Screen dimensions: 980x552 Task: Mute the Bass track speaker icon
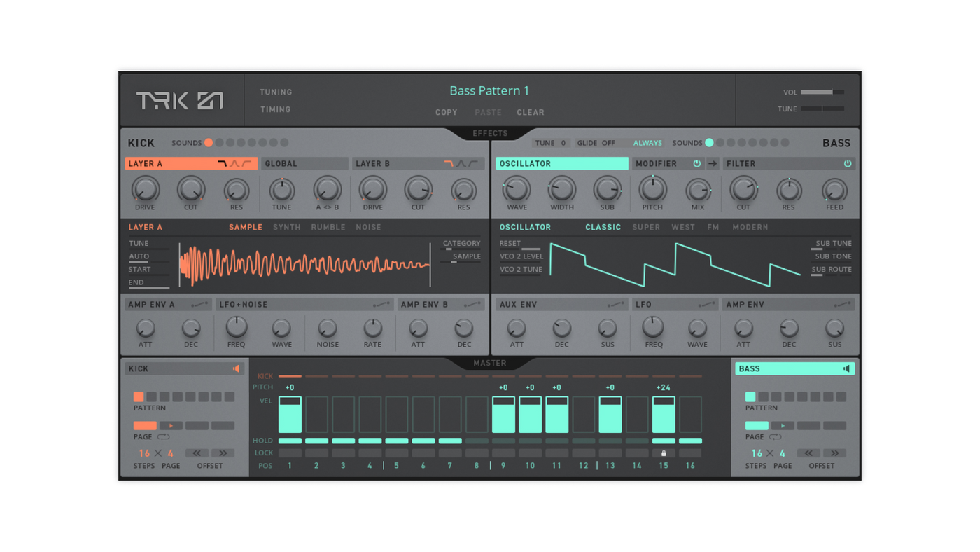[x=846, y=368]
